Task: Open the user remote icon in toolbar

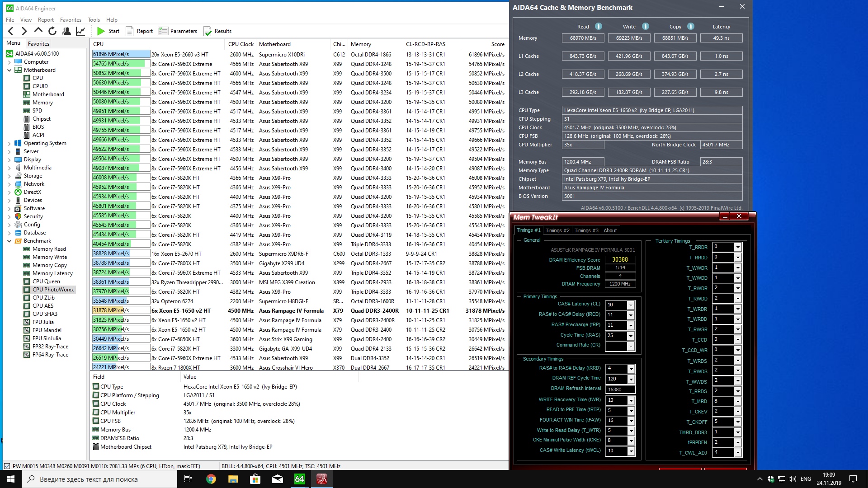Action: click(x=66, y=31)
